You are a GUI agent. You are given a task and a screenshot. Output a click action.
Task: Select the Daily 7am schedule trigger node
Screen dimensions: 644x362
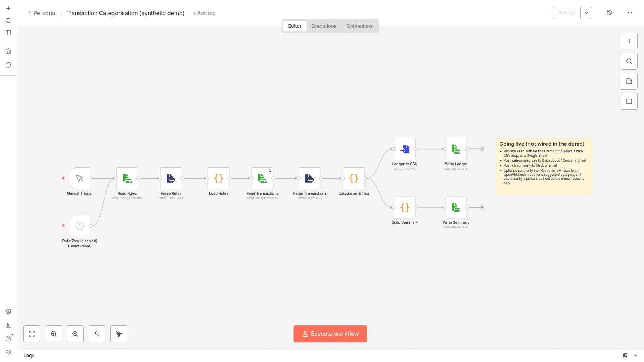80,226
